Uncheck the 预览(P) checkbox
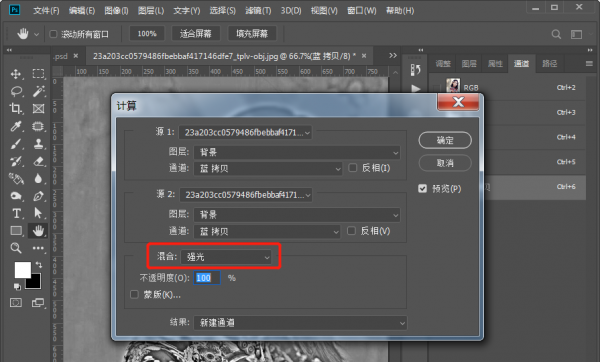600x362 pixels. coord(422,189)
